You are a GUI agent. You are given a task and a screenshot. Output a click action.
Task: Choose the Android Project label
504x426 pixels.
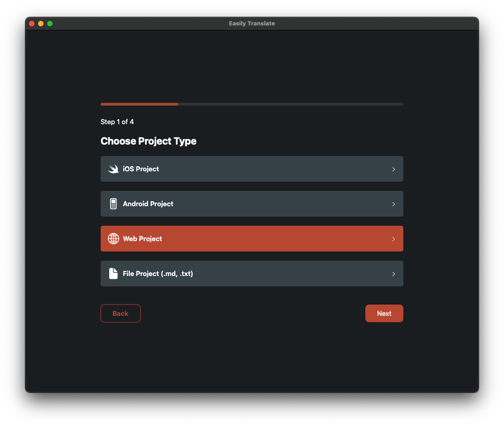coord(148,204)
